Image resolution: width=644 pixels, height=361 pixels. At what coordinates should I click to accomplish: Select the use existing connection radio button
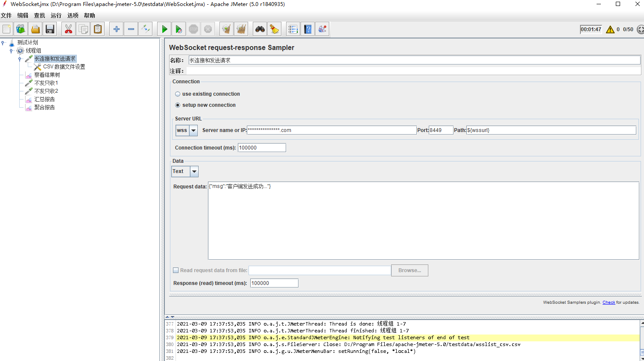pyautogui.click(x=178, y=94)
